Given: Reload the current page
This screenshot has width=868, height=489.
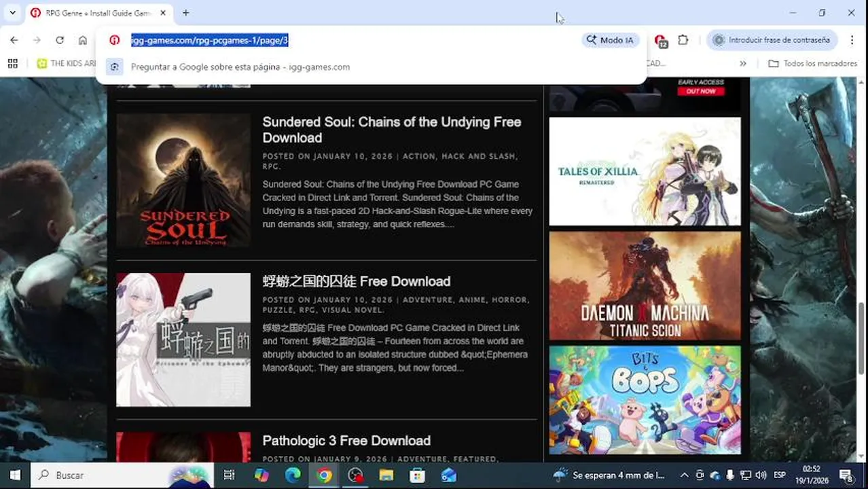Looking at the screenshot, I should pos(60,40).
